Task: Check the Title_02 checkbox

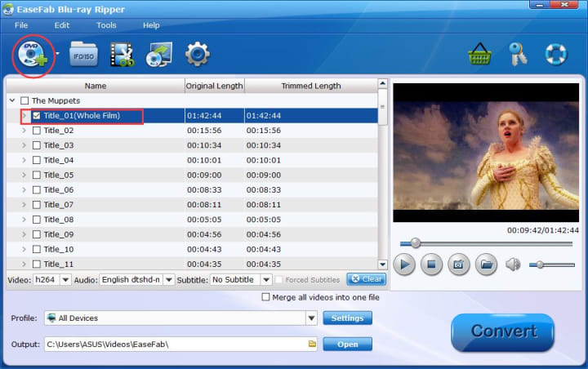Action: (37, 131)
